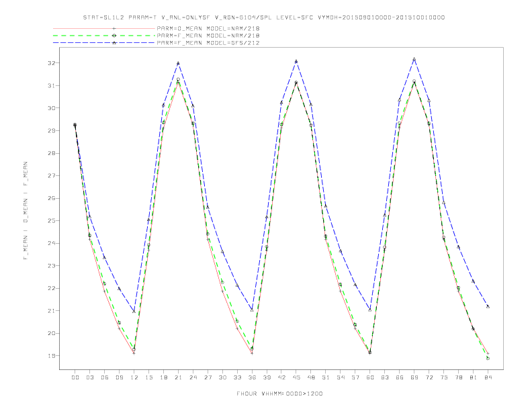Click x-axis tick label 84
Viewport: 532px width, 411px height.
(x=488, y=377)
